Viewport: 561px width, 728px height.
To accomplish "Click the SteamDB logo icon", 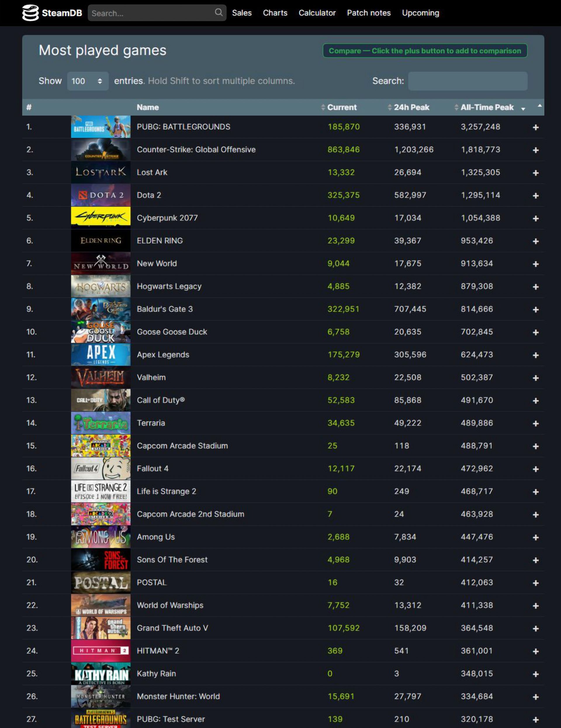I will tap(30, 13).
